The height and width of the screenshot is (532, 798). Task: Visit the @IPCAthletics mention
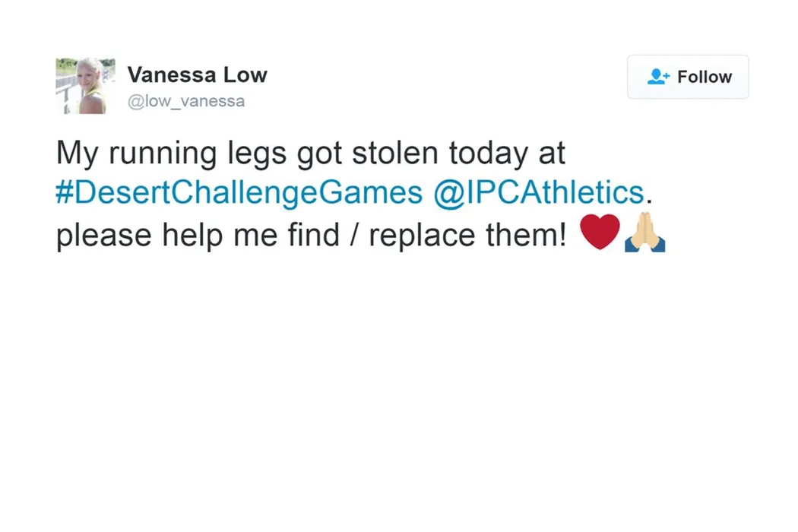[539, 193]
